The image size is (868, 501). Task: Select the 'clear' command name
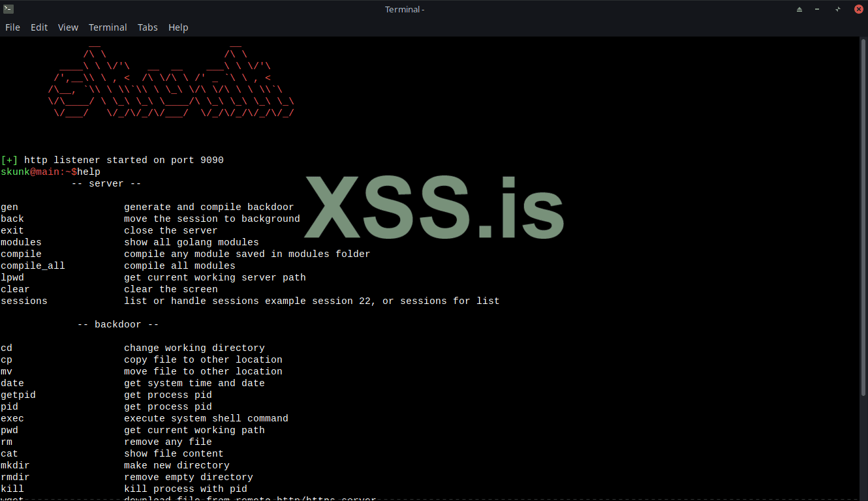click(16, 290)
